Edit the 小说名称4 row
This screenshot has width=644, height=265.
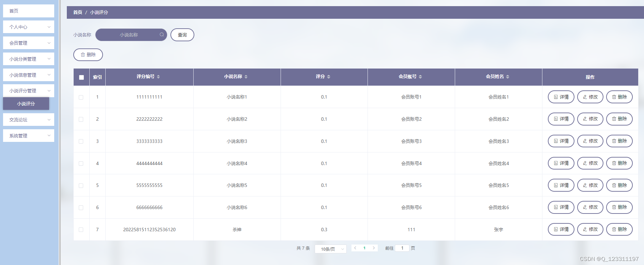coord(590,163)
